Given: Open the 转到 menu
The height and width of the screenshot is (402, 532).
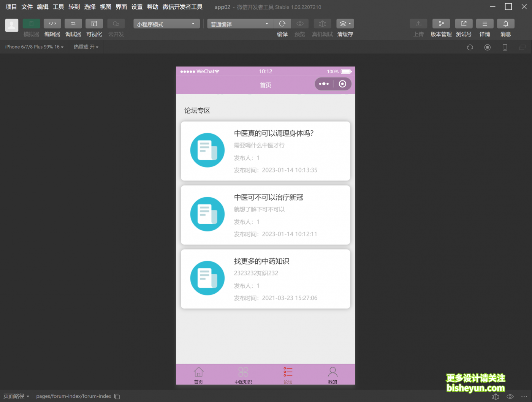Looking at the screenshot, I should click(x=74, y=7).
